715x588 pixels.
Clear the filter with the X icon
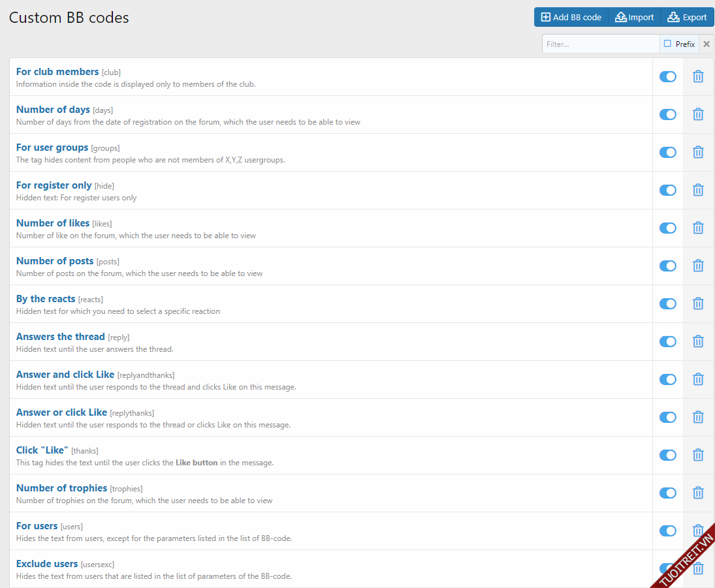point(706,44)
